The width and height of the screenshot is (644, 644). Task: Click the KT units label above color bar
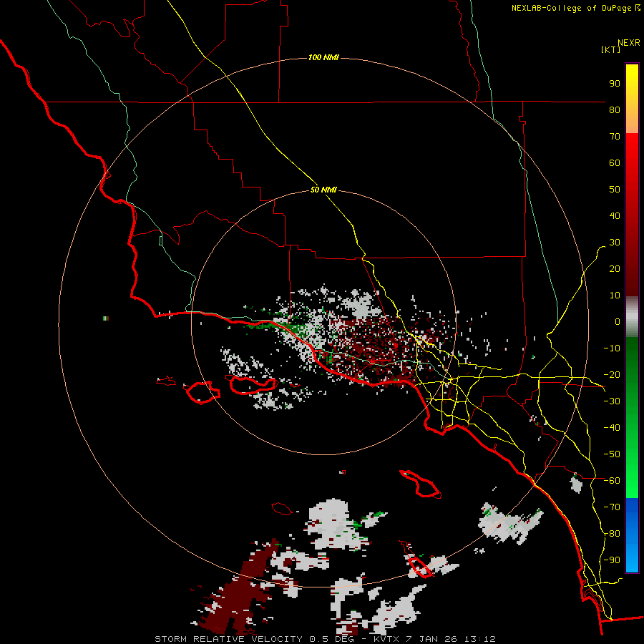click(x=611, y=49)
